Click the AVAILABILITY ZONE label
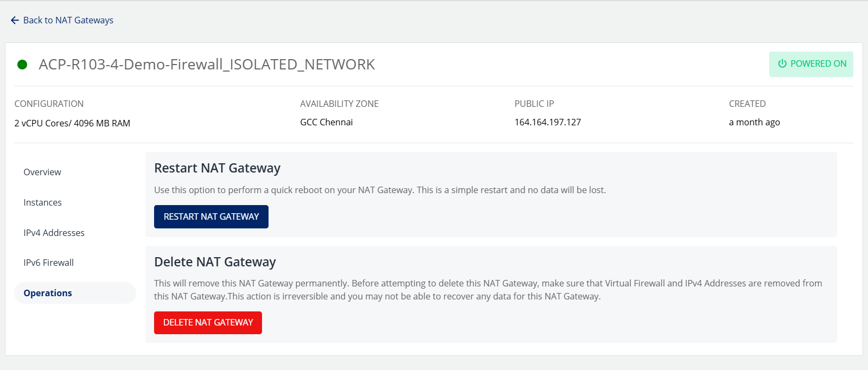This screenshot has height=370, width=868. click(x=339, y=104)
